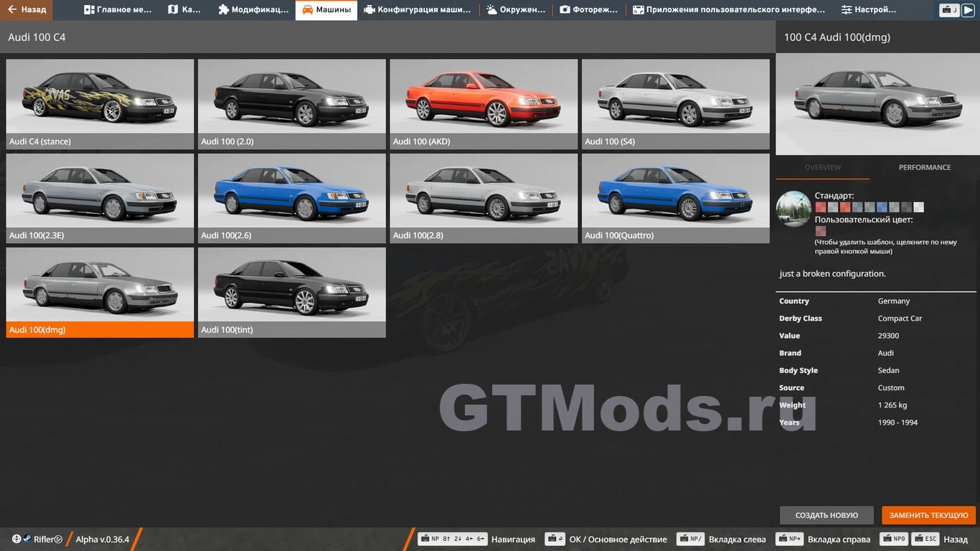Pick the second light gray standard color
The width and height of the screenshot is (980, 551).
[x=832, y=207]
